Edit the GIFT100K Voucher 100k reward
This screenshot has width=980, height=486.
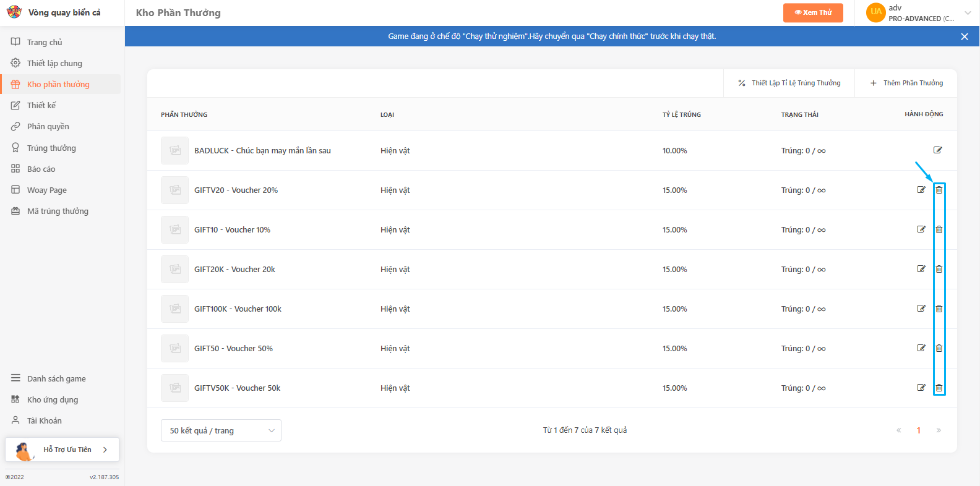pos(921,309)
